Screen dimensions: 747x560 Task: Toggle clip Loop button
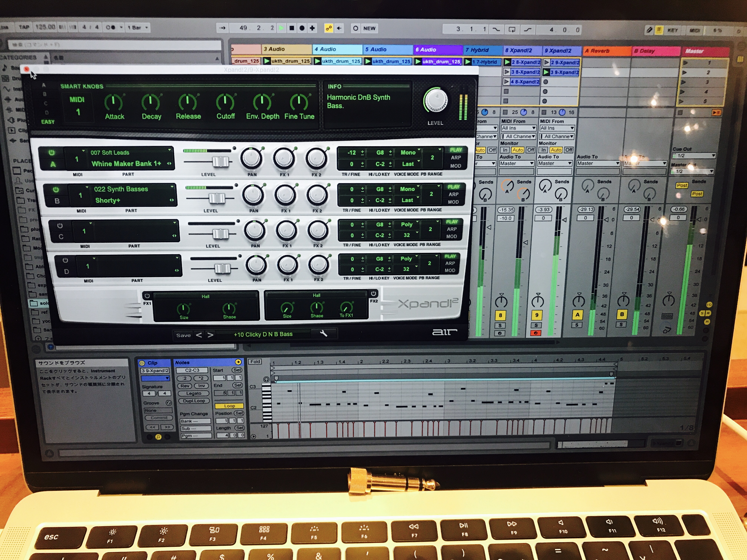point(229,406)
